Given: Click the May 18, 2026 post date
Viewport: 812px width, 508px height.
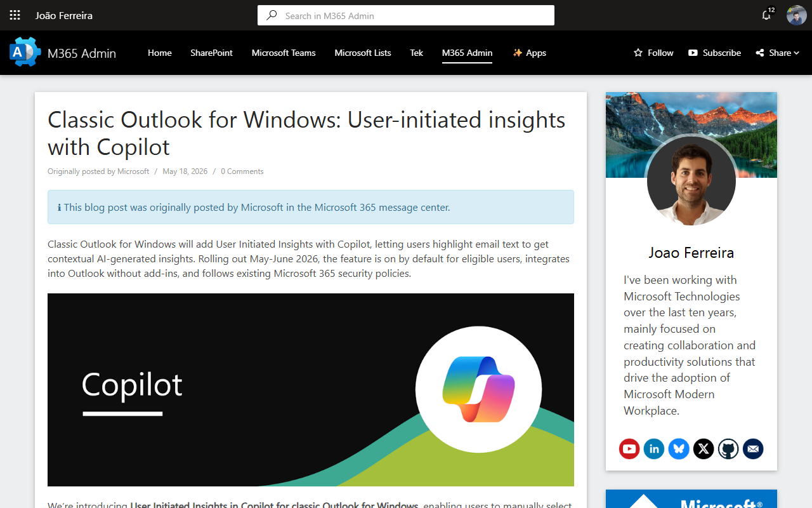Looking at the screenshot, I should click(185, 171).
